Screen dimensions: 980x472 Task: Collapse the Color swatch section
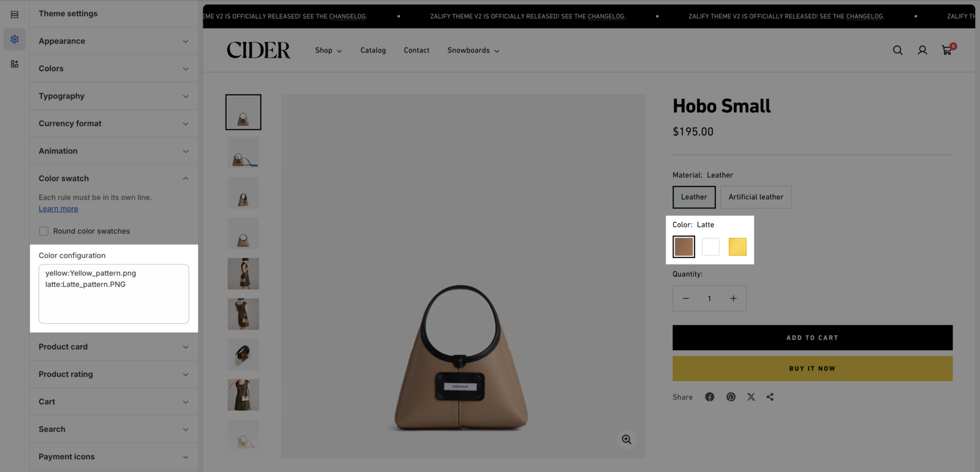pos(114,178)
